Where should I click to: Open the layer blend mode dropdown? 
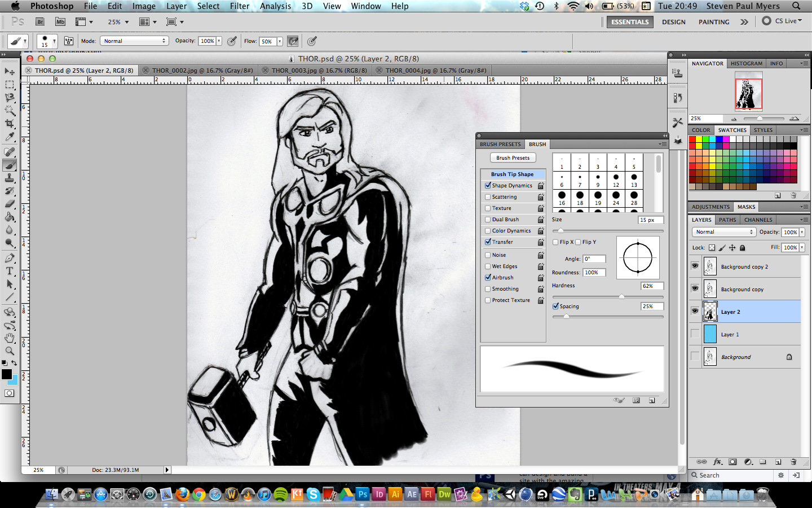pyautogui.click(x=723, y=232)
